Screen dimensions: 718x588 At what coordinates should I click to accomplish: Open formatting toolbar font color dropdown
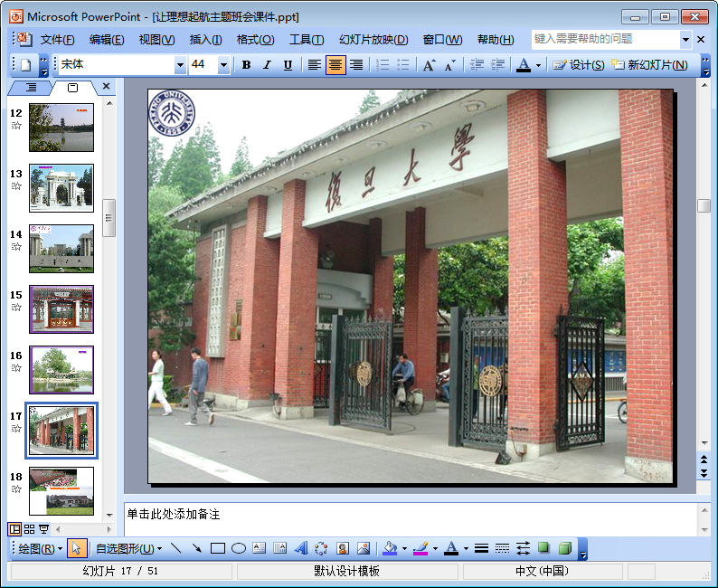pyautogui.click(x=539, y=65)
